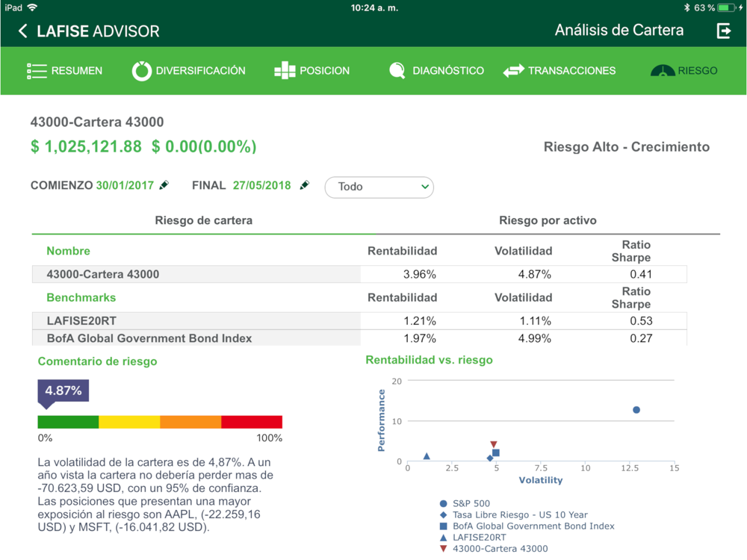Viewport: 747px width, 560px height.
Task: Tap the orange segment of risk bar
Action: 190,422
